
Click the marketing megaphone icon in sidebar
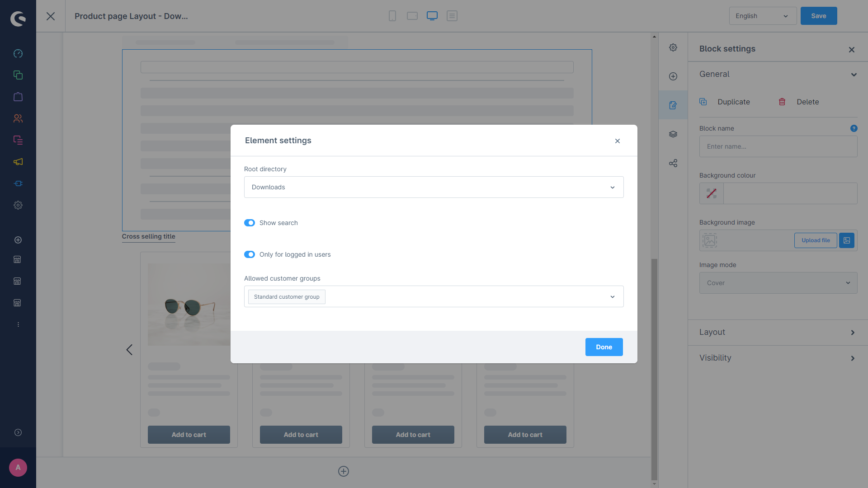click(x=18, y=162)
